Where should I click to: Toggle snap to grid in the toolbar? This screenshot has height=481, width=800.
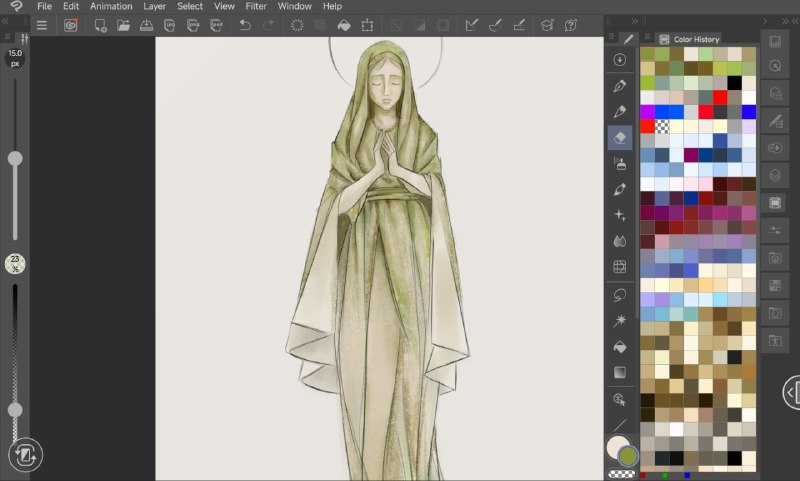point(519,25)
